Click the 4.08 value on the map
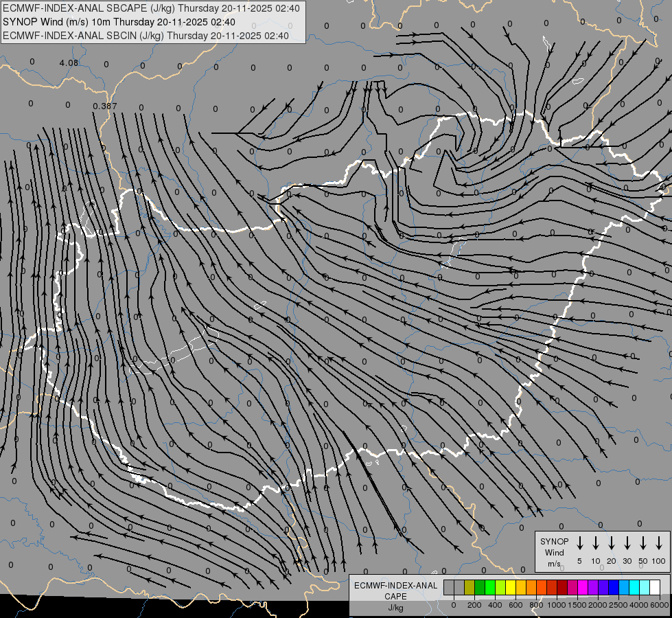 (69, 63)
